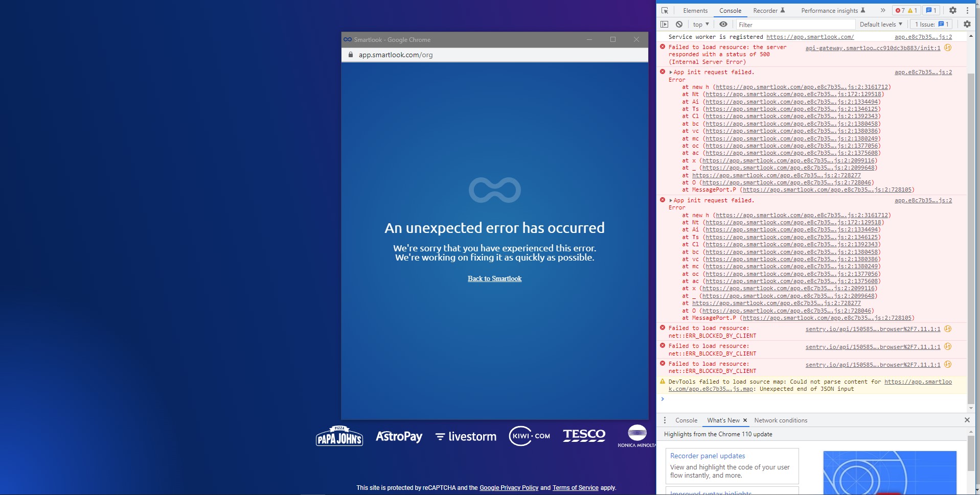Show console sidebar panel icon
Viewport: 980px width, 495px height.
664,24
